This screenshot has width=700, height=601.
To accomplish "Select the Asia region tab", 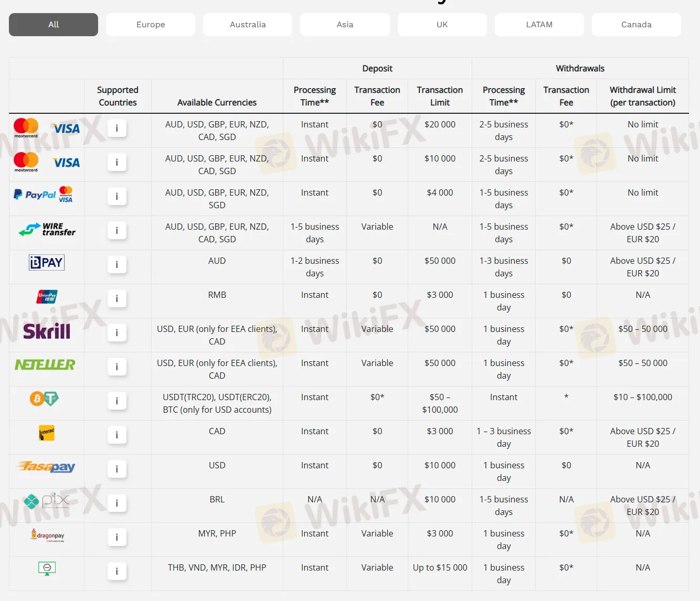I will [345, 25].
